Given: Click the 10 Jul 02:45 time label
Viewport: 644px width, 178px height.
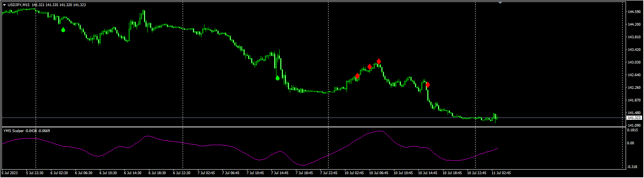Looking at the screenshot, I should coord(354,173).
